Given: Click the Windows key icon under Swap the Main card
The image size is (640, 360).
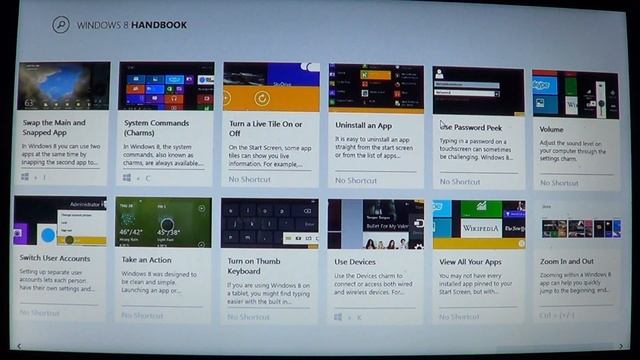Looking at the screenshot, I should (25, 177).
